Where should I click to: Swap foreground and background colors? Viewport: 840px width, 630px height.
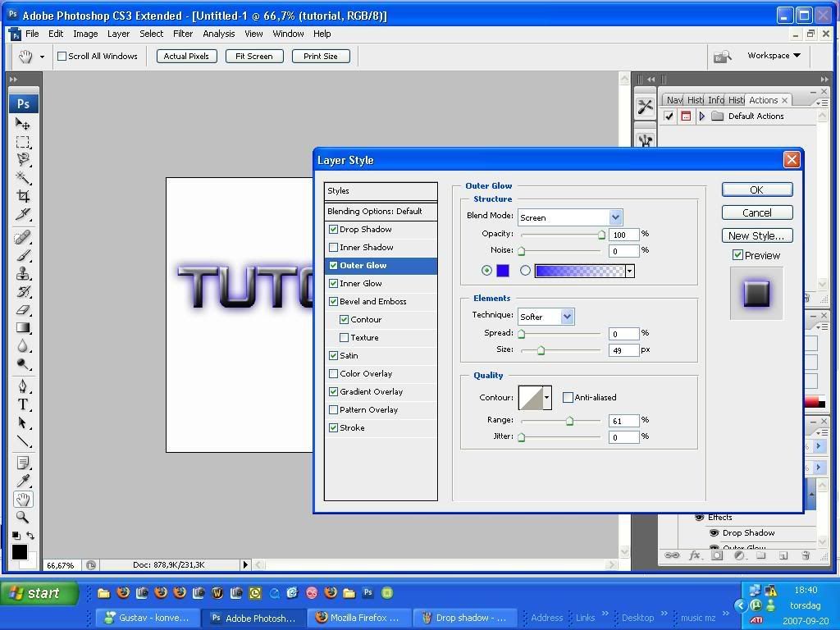pos(30,535)
